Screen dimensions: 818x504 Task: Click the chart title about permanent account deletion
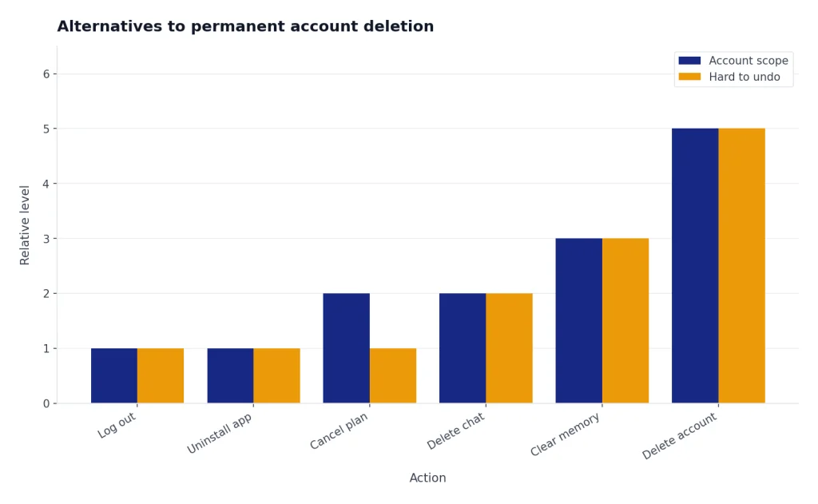[245, 26]
